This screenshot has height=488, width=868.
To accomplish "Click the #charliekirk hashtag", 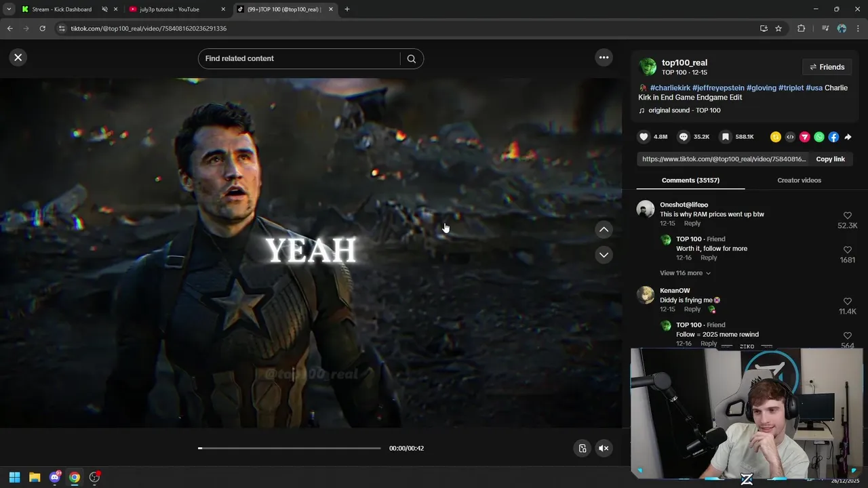I will [670, 88].
